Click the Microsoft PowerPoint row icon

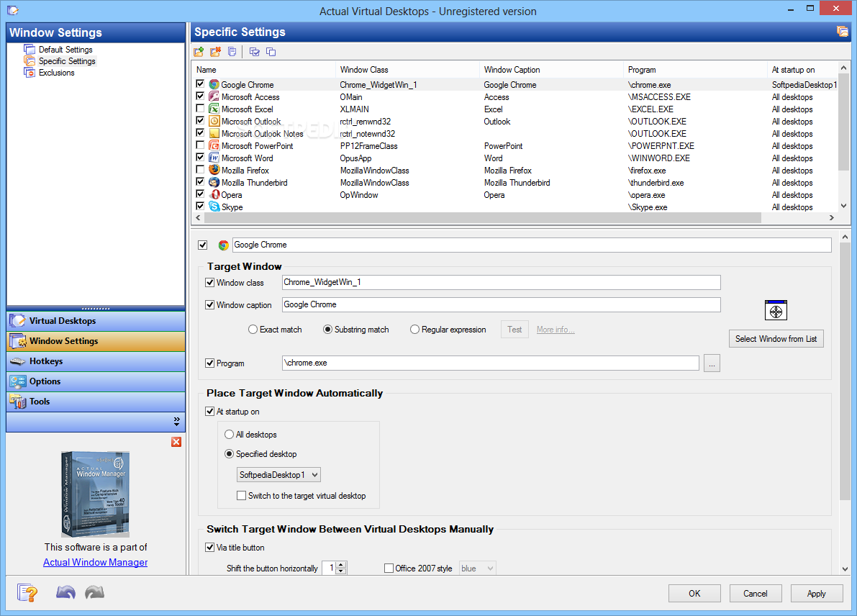[x=214, y=146]
